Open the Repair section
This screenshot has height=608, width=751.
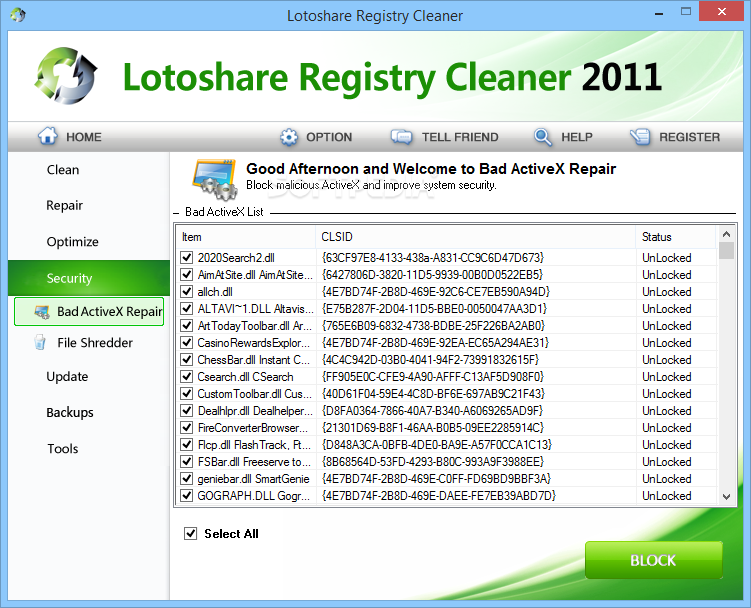pyautogui.click(x=65, y=206)
